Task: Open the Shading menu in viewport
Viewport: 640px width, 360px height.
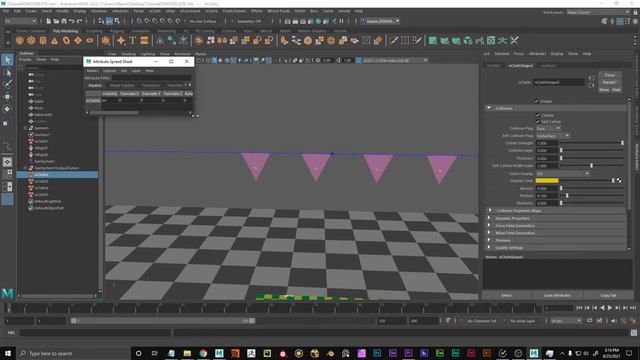Action: [x=128, y=54]
